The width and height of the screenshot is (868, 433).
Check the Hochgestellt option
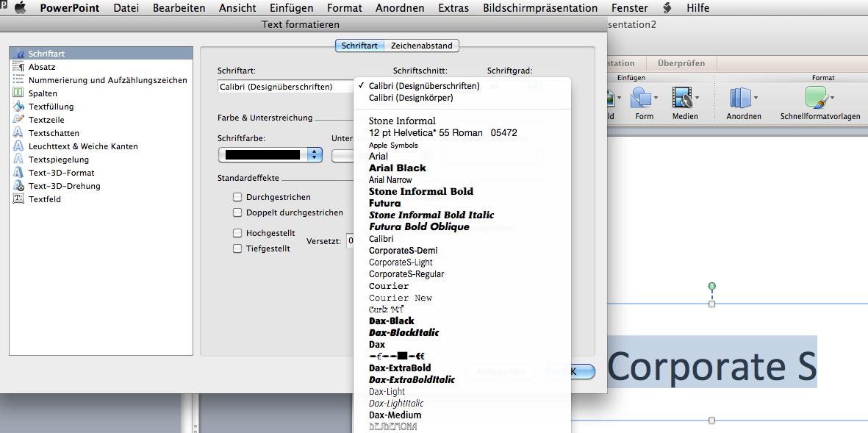[237, 233]
